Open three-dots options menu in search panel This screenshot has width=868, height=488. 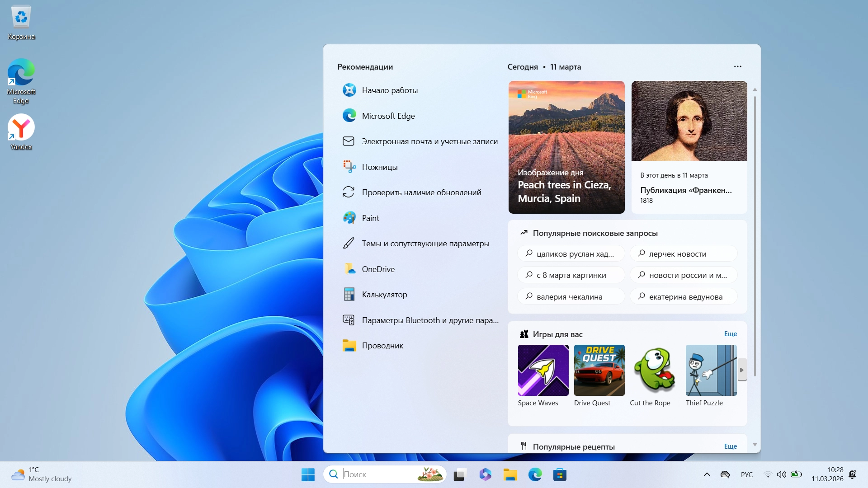click(737, 66)
